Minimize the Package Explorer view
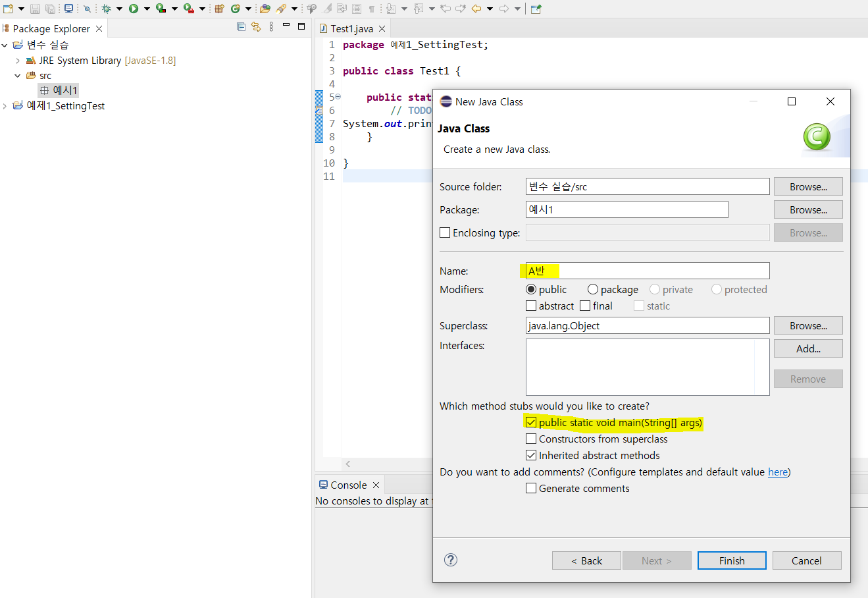 [x=286, y=26]
